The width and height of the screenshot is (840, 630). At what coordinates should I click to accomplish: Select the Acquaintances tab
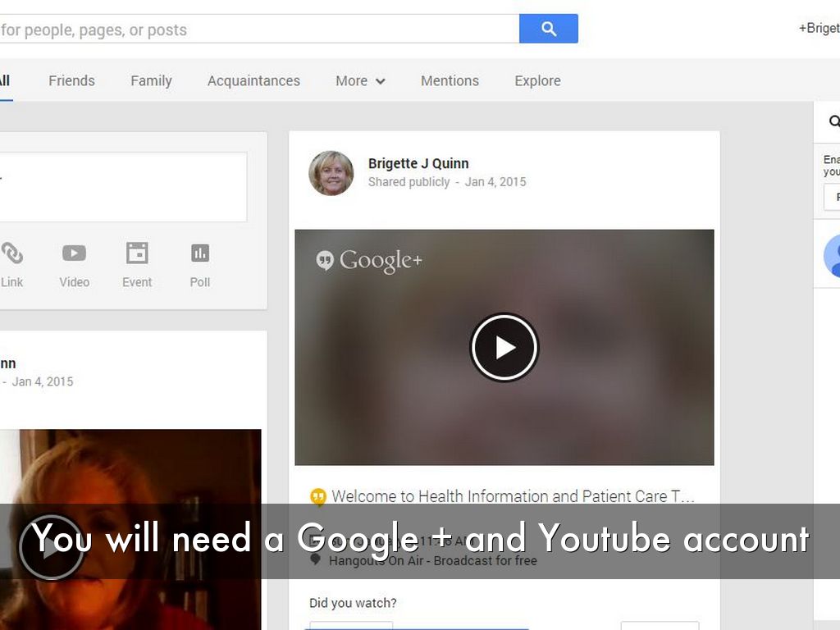click(x=253, y=80)
